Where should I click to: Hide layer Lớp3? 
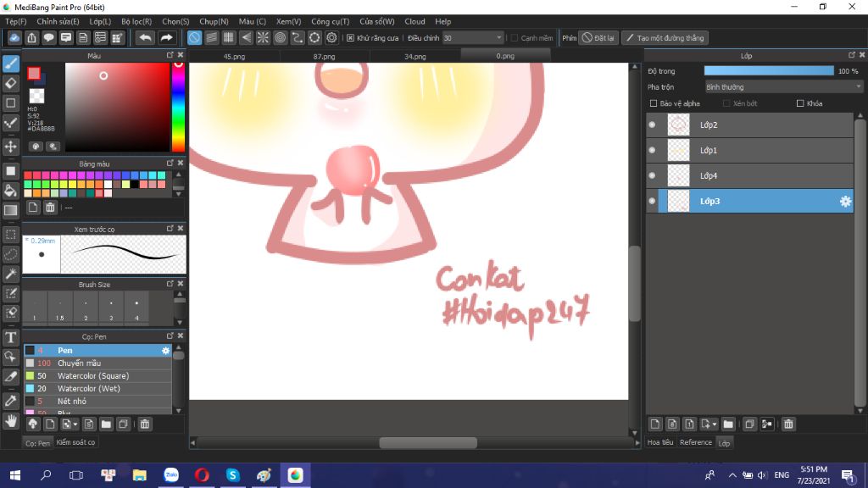(x=652, y=202)
